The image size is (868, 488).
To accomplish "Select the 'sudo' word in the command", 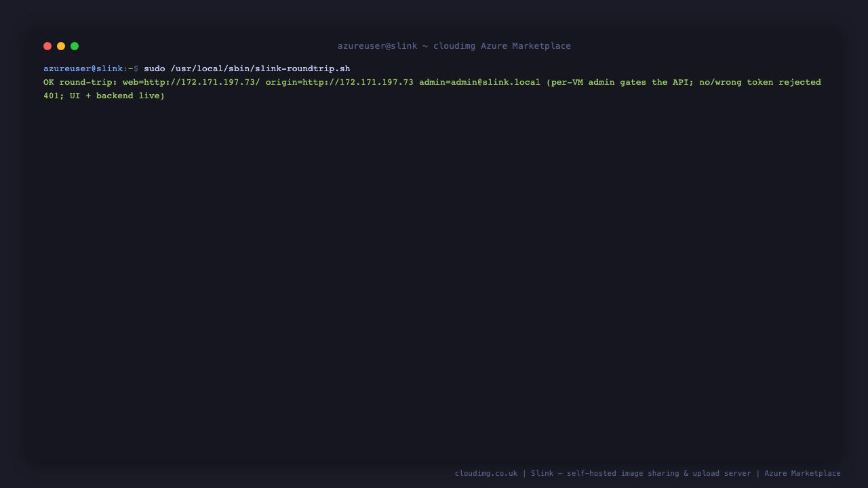I will pos(155,68).
